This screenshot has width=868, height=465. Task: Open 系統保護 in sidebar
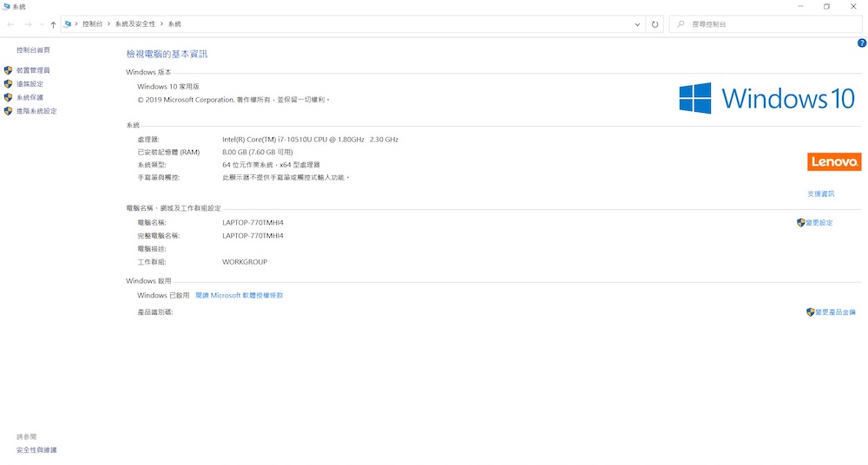(30, 97)
